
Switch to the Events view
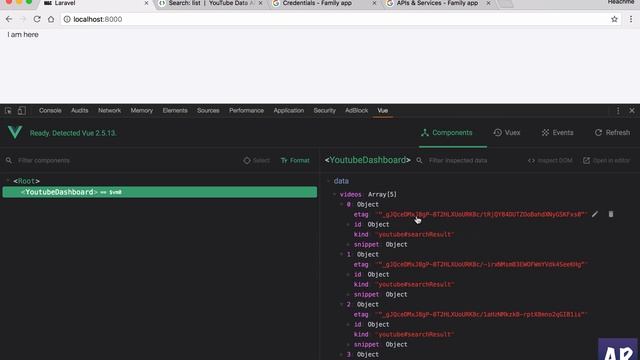click(x=557, y=133)
